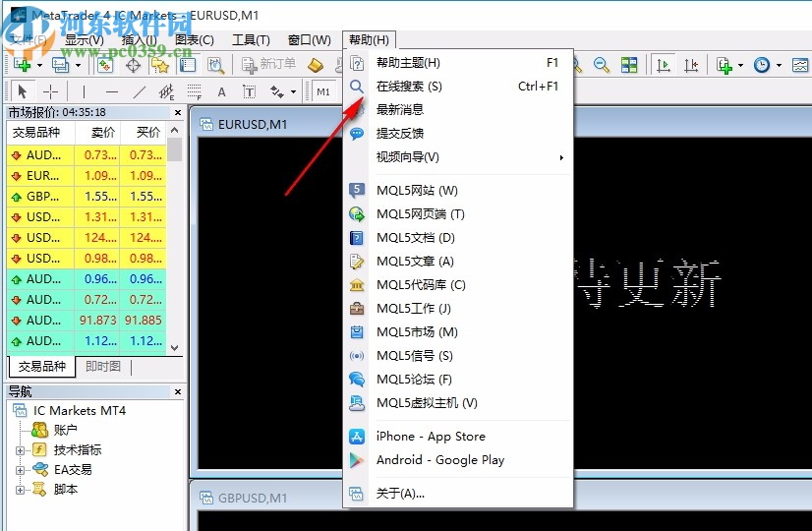Toggle Strategy Tester icon
This screenshot has width=812, height=531.
point(215,65)
